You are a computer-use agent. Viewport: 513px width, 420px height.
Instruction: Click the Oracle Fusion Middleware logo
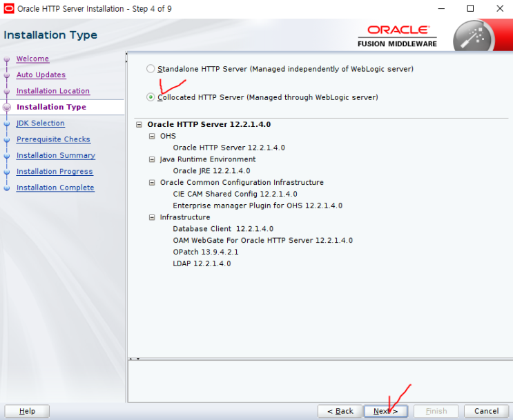click(x=397, y=37)
